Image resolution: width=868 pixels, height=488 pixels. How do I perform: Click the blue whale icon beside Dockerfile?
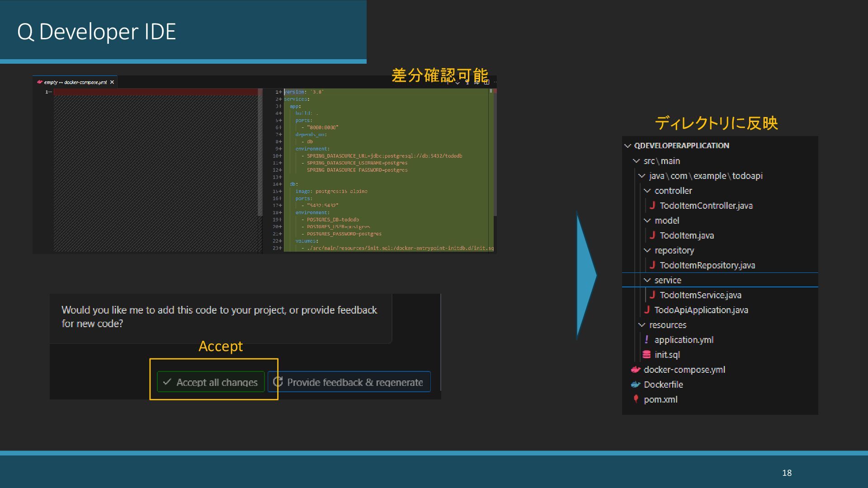(636, 385)
